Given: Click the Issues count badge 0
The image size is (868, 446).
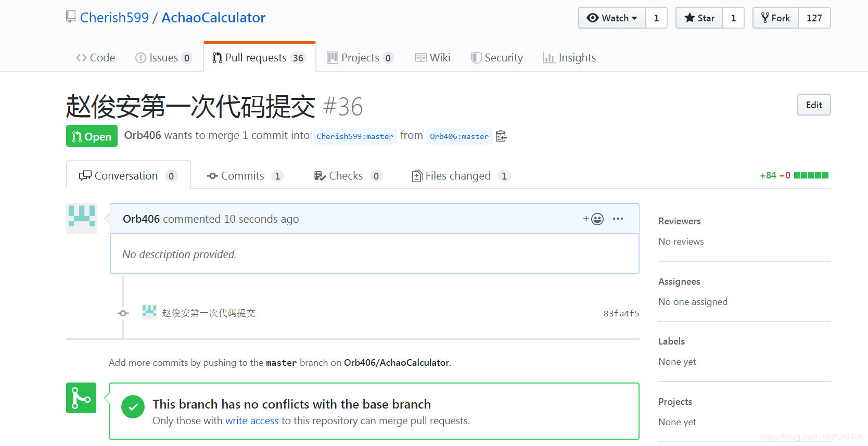Looking at the screenshot, I should [x=187, y=58].
